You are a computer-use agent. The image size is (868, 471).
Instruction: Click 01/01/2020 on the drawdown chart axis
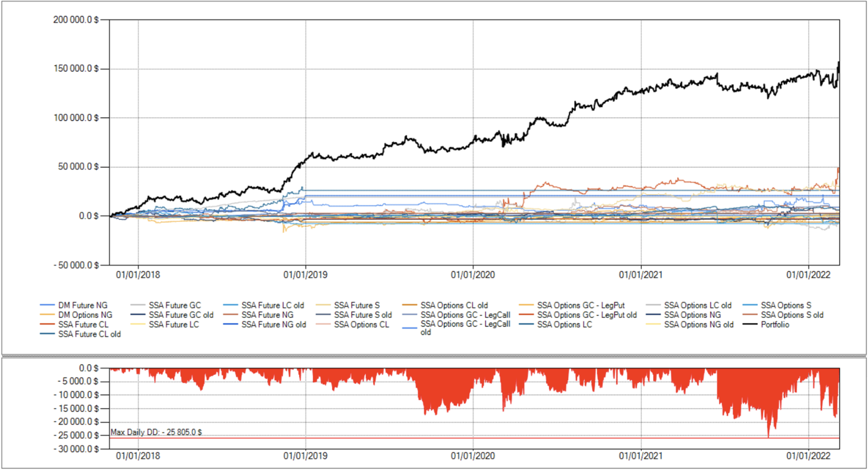coord(473,456)
